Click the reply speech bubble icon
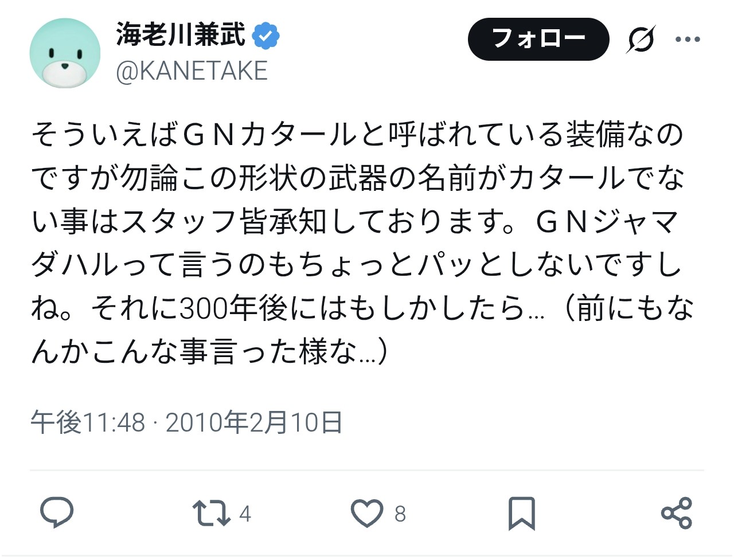The height and width of the screenshot is (560, 734). pyautogui.click(x=57, y=512)
